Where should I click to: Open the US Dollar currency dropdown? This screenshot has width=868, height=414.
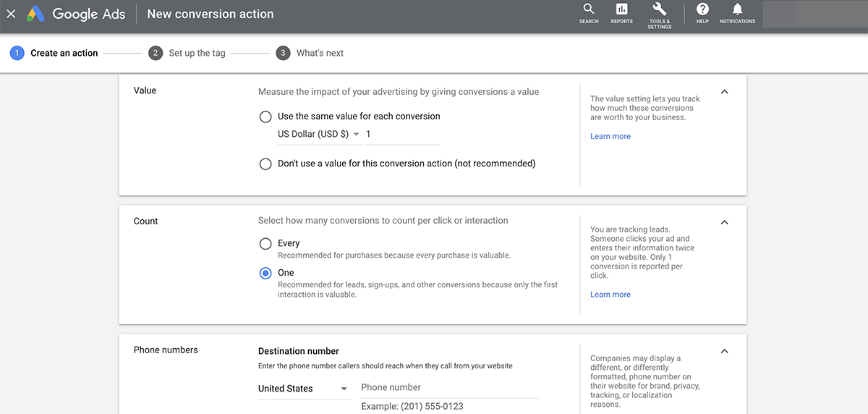(x=319, y=135)
